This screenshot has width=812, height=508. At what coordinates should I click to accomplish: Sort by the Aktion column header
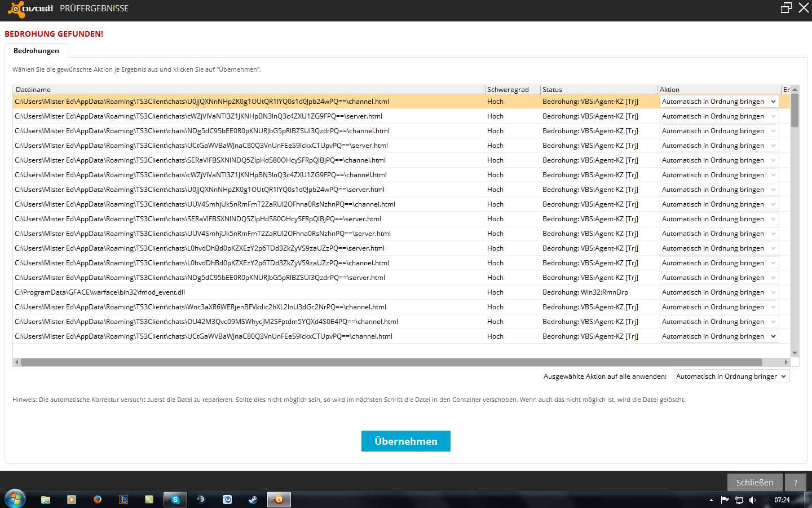719,89
